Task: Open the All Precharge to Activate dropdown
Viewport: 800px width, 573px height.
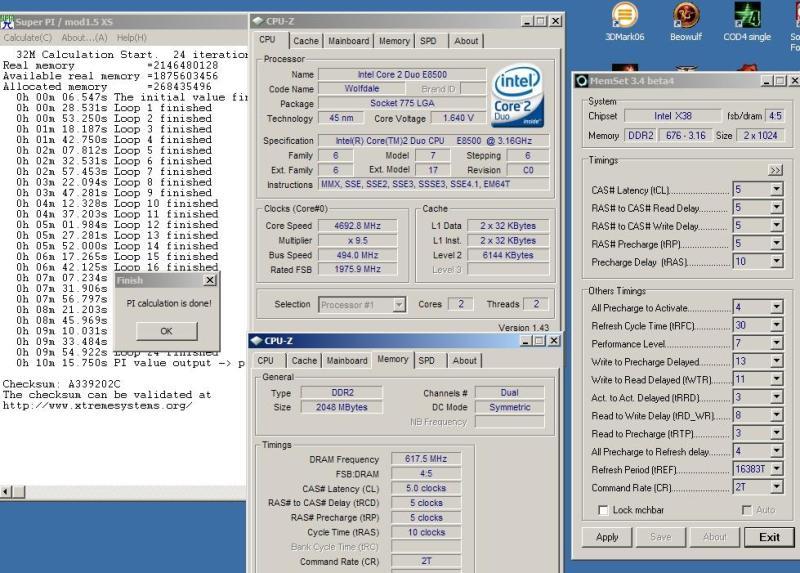Action: (x=776, y=307)
